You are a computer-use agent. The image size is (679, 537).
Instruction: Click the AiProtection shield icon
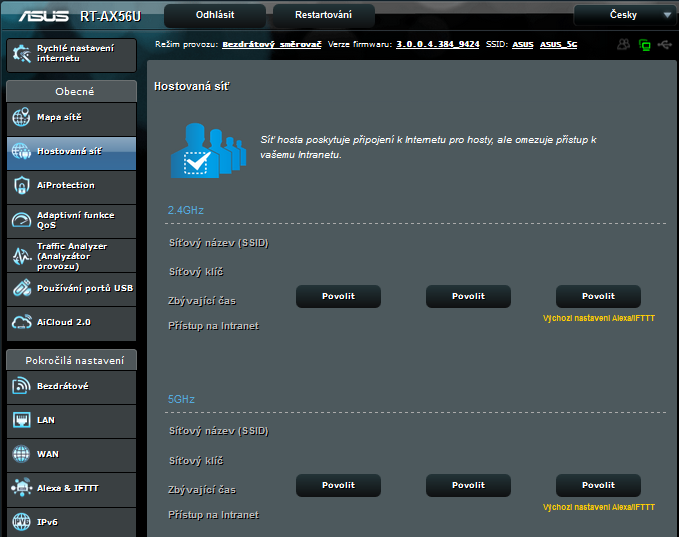coord(22,186)
